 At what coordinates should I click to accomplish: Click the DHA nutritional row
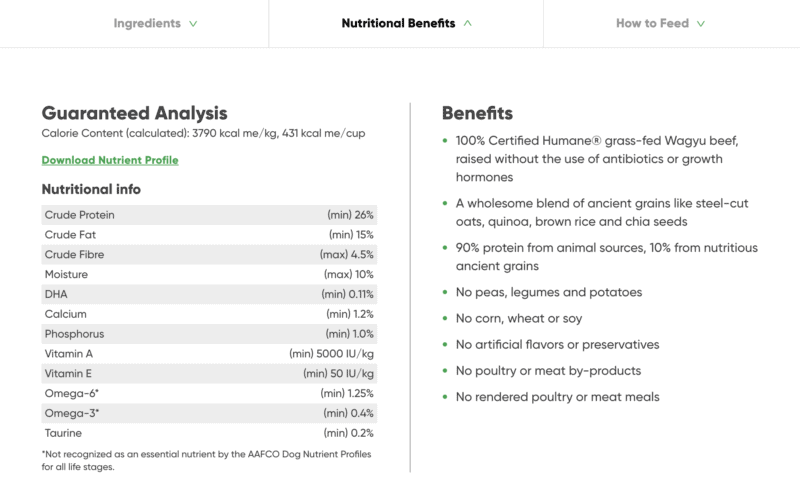pyautogui.click(x=210, y=294)
